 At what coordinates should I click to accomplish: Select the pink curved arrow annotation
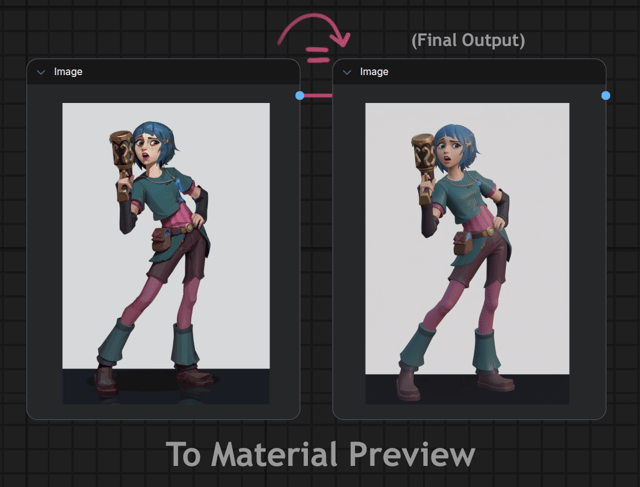tap(313, 29)
